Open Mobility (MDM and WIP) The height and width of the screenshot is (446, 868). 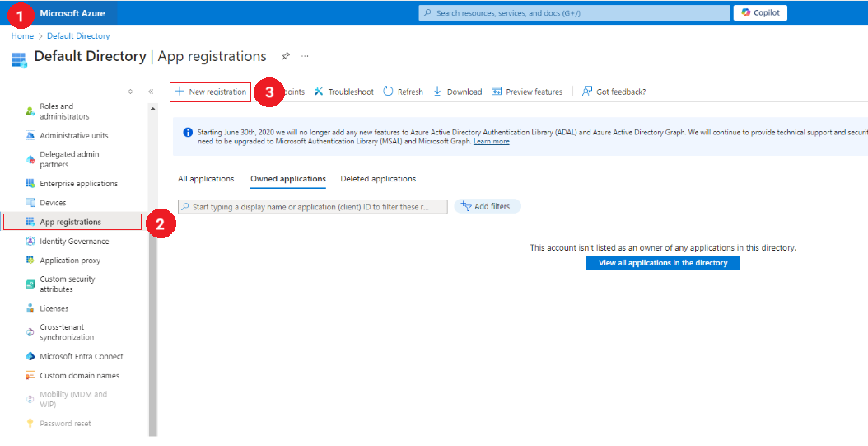pos(75,400)
